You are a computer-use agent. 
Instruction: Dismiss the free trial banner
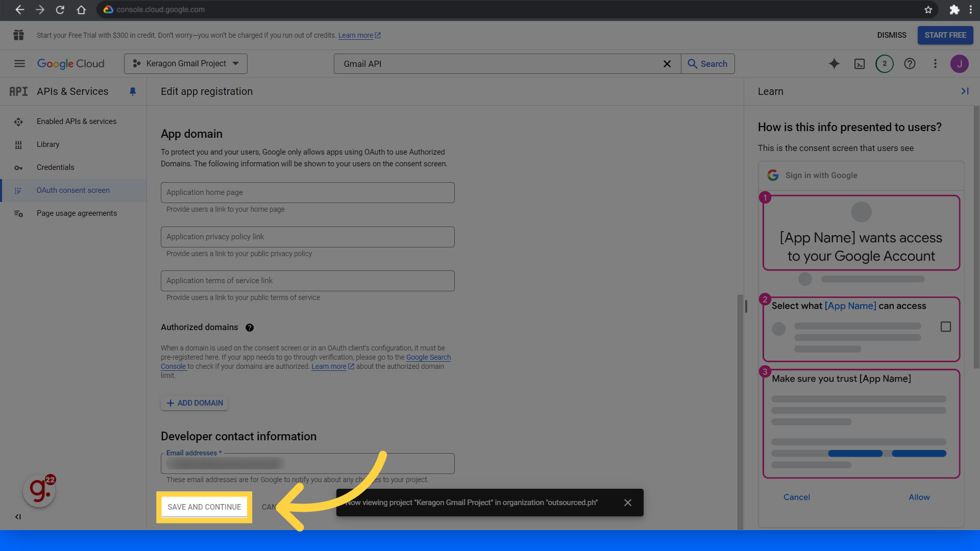click(x=892, y=35)
